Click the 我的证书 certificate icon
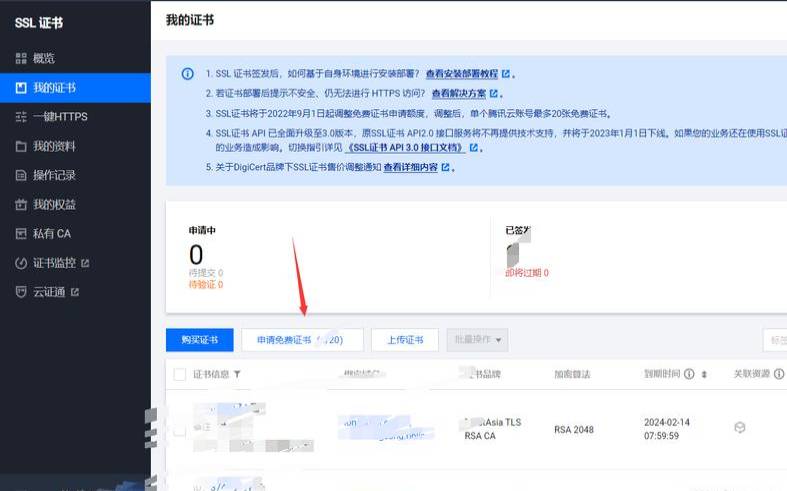Viewport: 787px width, 491px height. [21, 88]
